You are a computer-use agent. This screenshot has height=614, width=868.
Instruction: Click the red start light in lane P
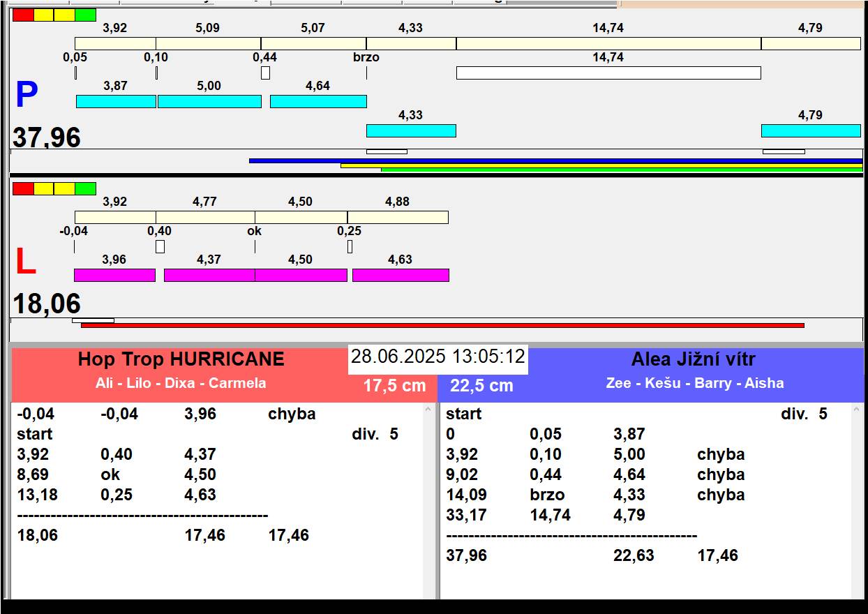(23, 15)
